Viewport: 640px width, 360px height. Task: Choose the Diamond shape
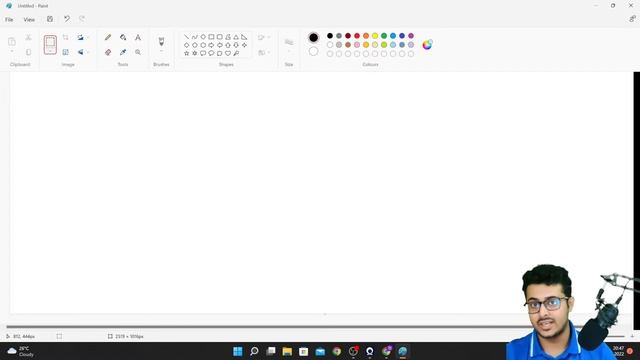pyautogui.click(x=187, y=45)
